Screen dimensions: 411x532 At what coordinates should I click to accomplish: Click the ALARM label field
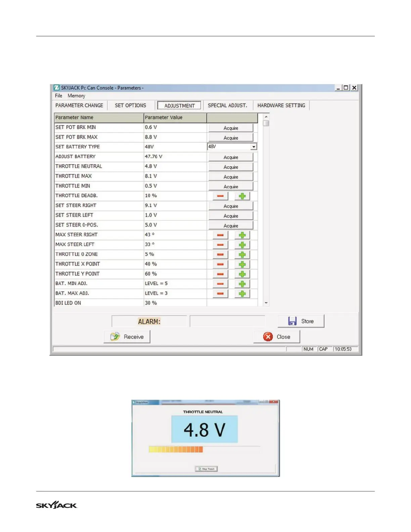point(149,321)
